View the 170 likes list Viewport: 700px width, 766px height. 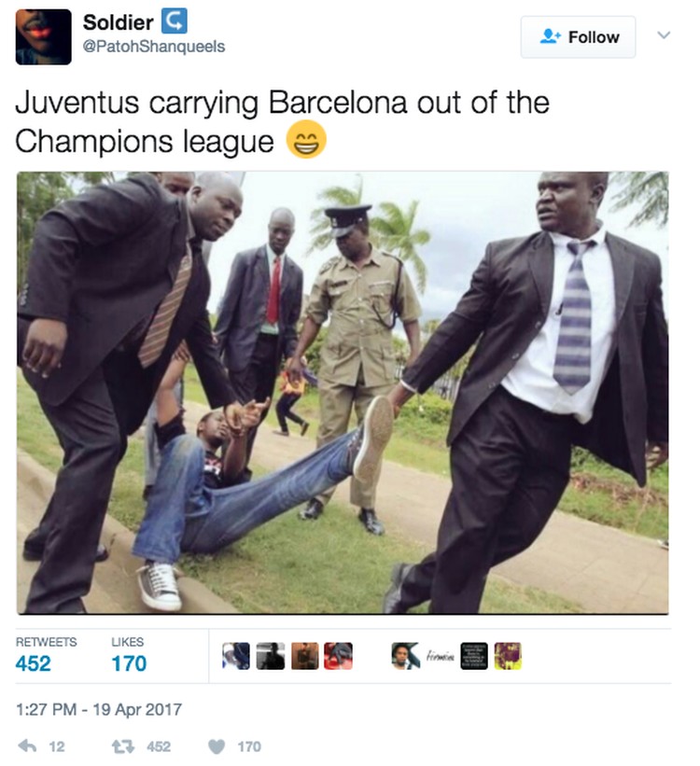pos(129,655)
